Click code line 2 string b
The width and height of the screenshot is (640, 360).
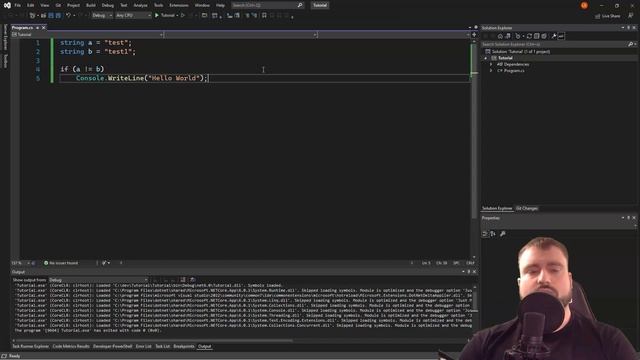pos(98,51)
